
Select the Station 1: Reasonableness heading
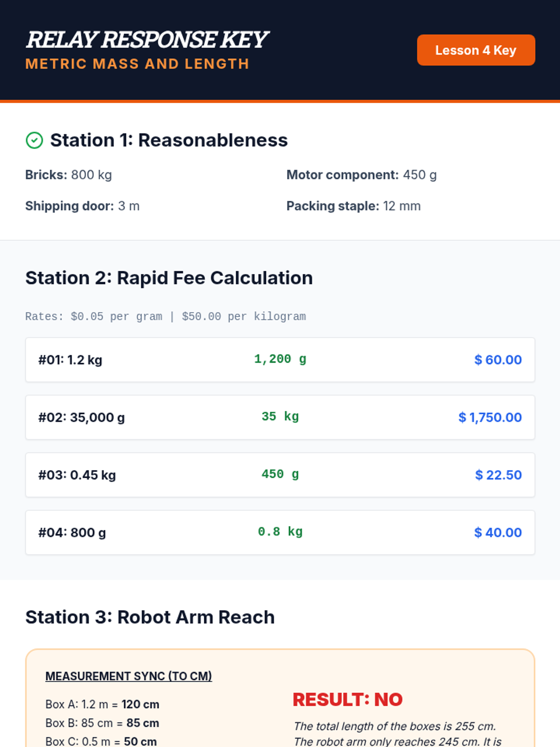coord(169,140)
